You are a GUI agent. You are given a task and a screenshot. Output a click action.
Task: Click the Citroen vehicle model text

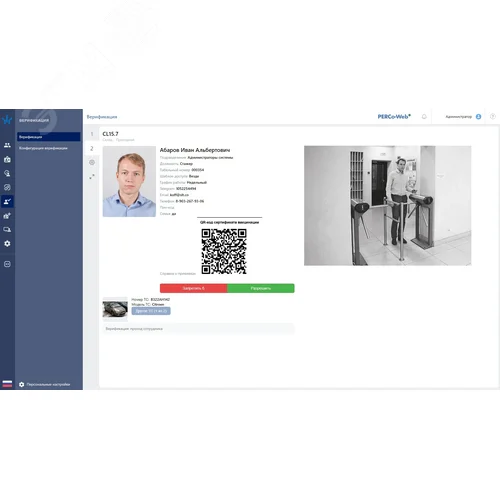[x=158, y=304]
